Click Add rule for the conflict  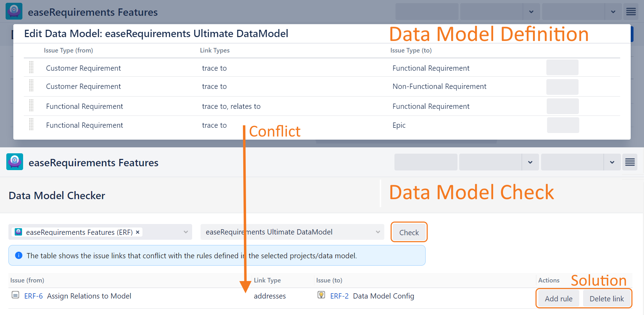point(558,299)
